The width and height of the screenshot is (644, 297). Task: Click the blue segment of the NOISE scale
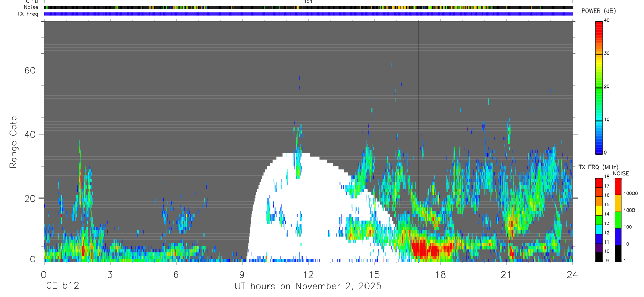(618, 237)
